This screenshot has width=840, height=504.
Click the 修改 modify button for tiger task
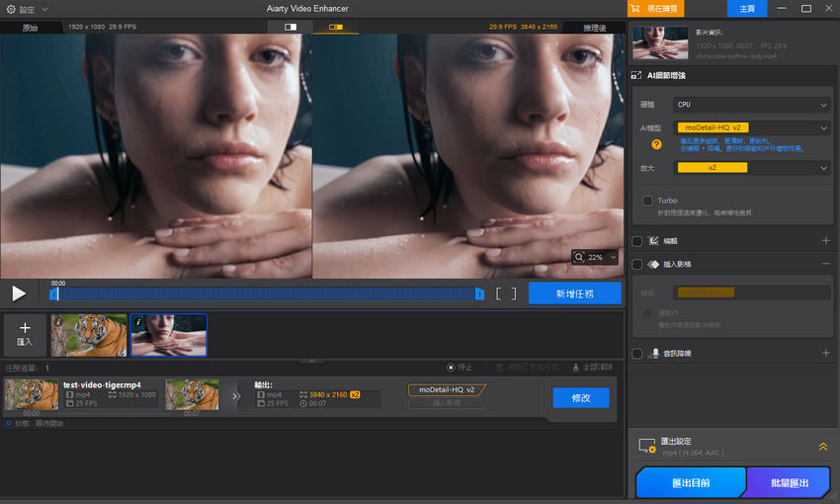tap(581, 398)
